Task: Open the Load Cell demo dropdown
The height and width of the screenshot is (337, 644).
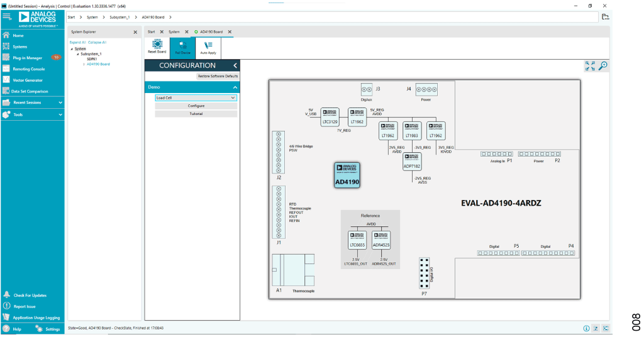Action: click(x=196, y=98)
